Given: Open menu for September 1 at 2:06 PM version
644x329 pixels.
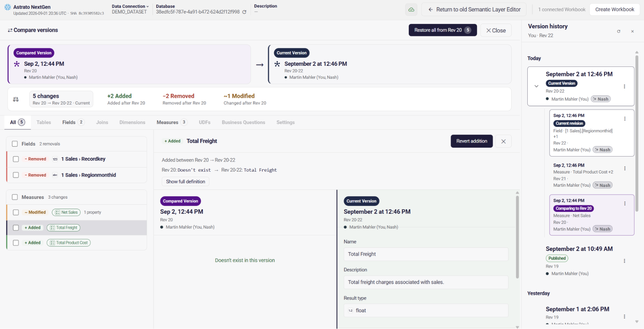Looking at the screenshot, I should click(624, 317).
